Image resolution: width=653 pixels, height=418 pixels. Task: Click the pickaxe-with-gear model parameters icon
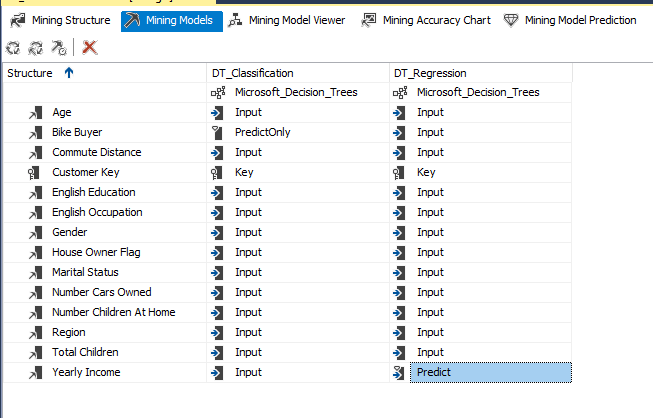pyautogui.click(x=59, y=47)
